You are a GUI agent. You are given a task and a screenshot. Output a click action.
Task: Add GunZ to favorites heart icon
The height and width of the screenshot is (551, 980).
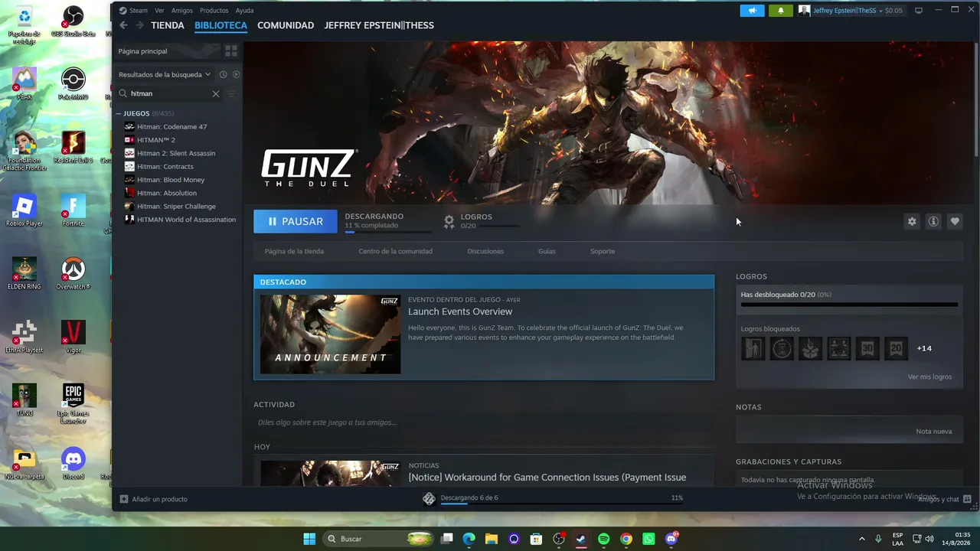(x=955, y=221)
